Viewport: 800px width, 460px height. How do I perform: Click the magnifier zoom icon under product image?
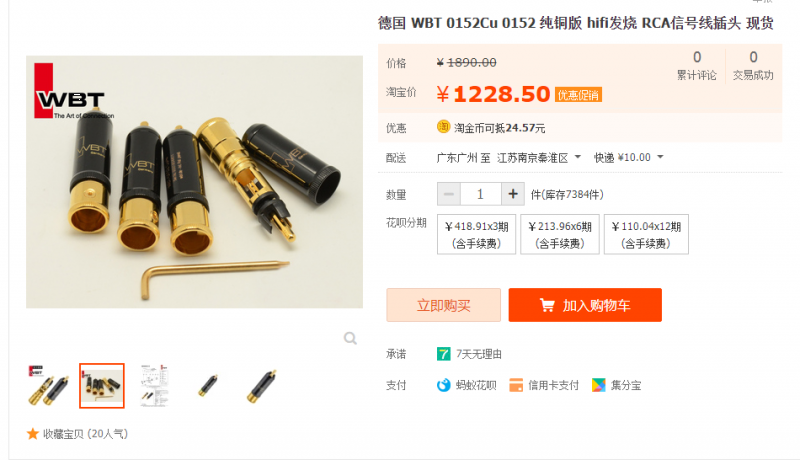click(350, 338)
